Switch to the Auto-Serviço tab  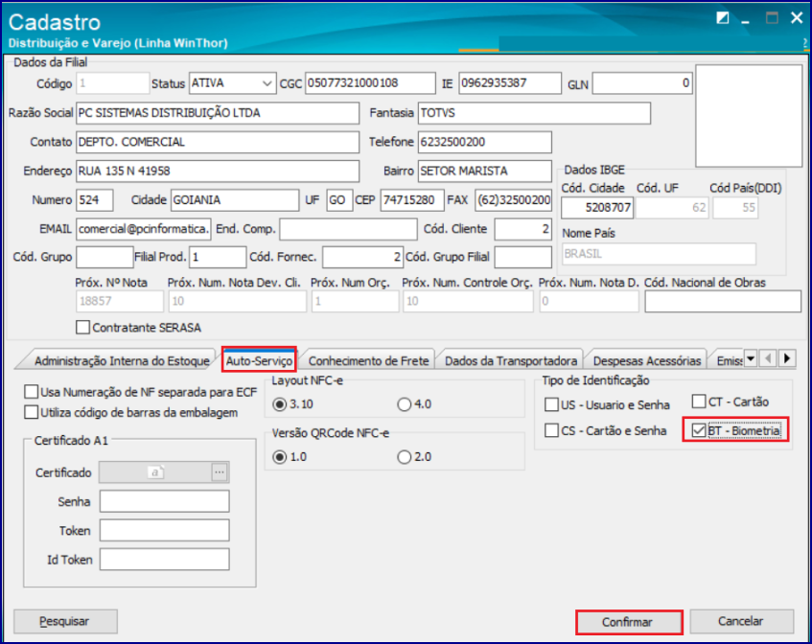pos(259,360)
